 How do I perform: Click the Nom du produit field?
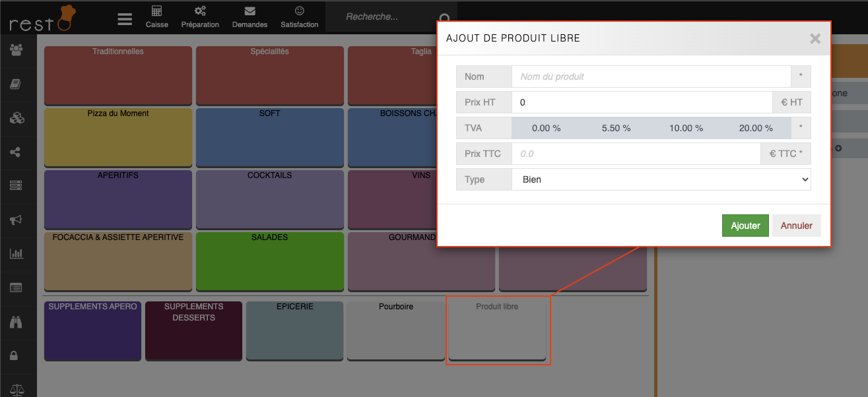651,76
